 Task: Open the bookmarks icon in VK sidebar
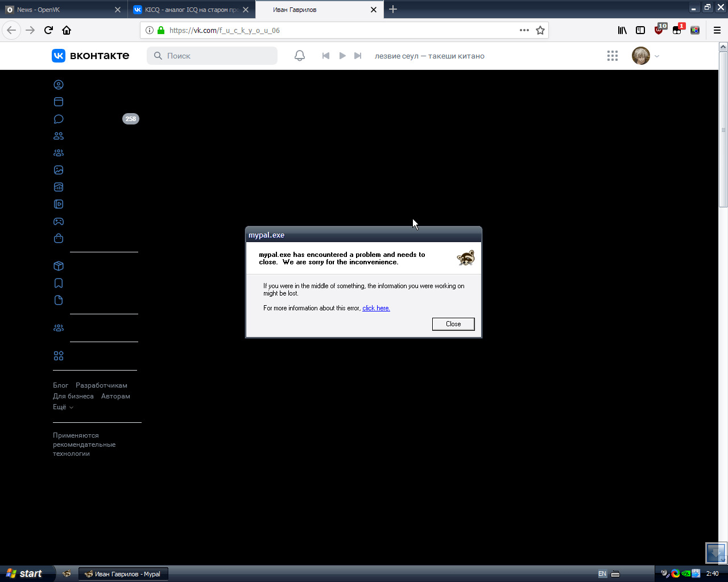click(59, 283)
